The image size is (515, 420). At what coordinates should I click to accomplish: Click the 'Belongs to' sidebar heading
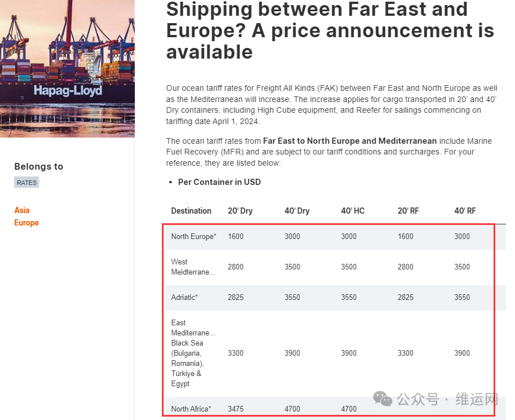click(x=39, y=166)
